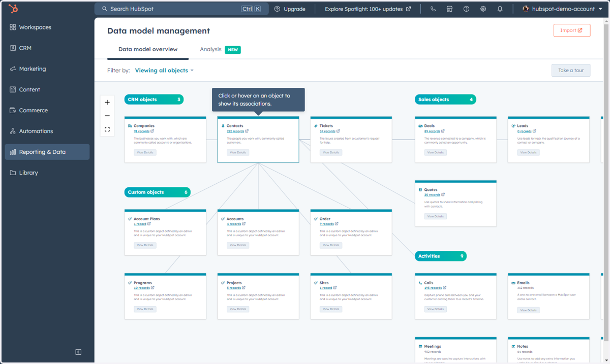610x364 pixels.
Task: Click View Details on Contacts card
Action: (238, 152)
